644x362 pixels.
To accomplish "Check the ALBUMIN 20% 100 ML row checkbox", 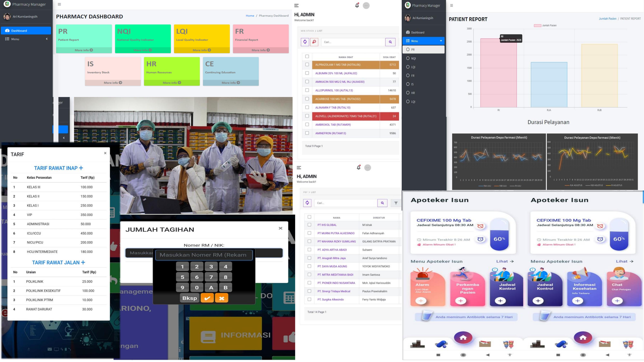I will (307, 73).
